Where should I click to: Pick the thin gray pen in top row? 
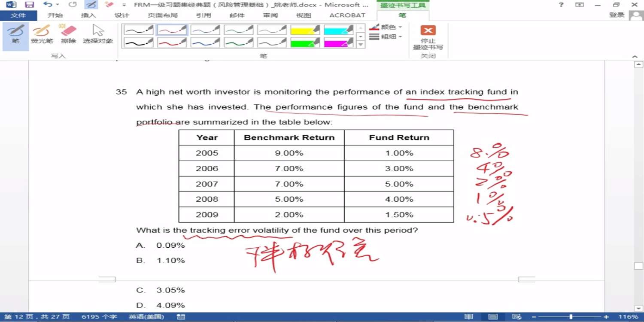pos(272,30)
